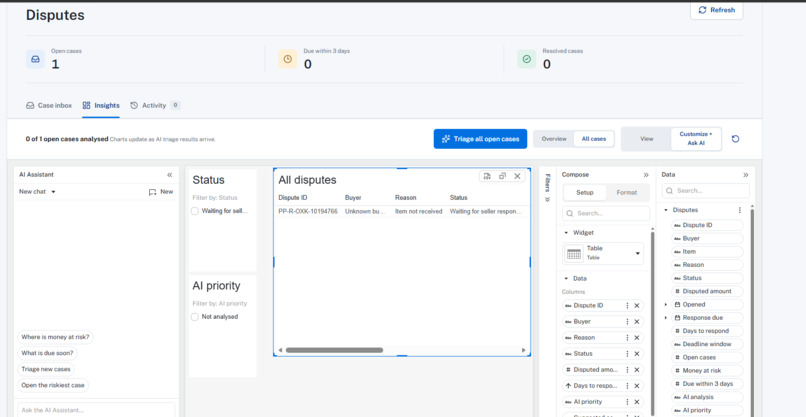Viewport: 806px width, 417px height.
Task: Focus the Data panel search field
Action: point(706,191)
